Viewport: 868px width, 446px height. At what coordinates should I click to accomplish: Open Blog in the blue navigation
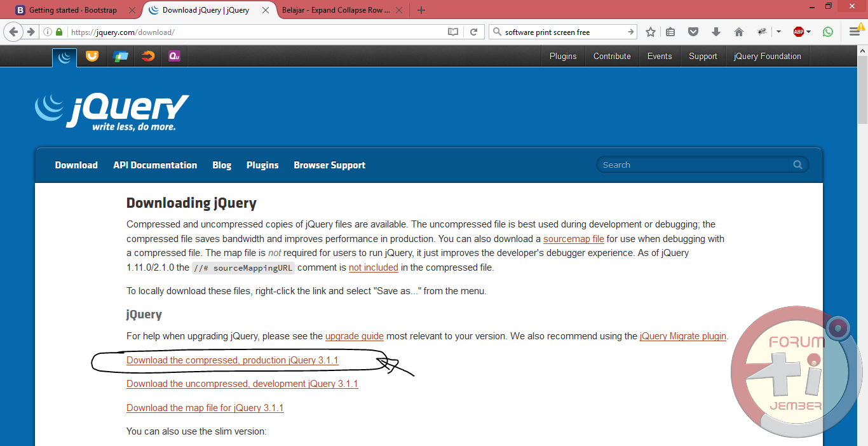click(222, 165)
